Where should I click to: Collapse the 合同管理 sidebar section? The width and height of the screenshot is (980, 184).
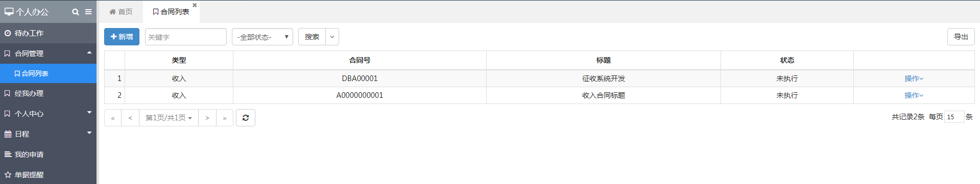click(x=48, y=53)
